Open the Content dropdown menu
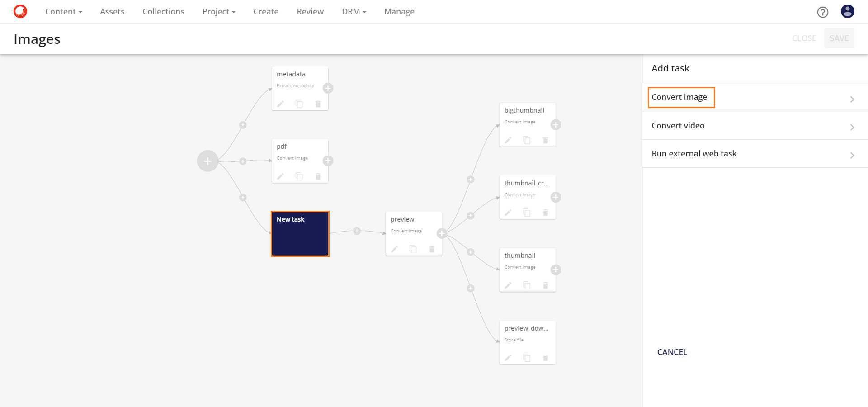 (x=63, y=12)
